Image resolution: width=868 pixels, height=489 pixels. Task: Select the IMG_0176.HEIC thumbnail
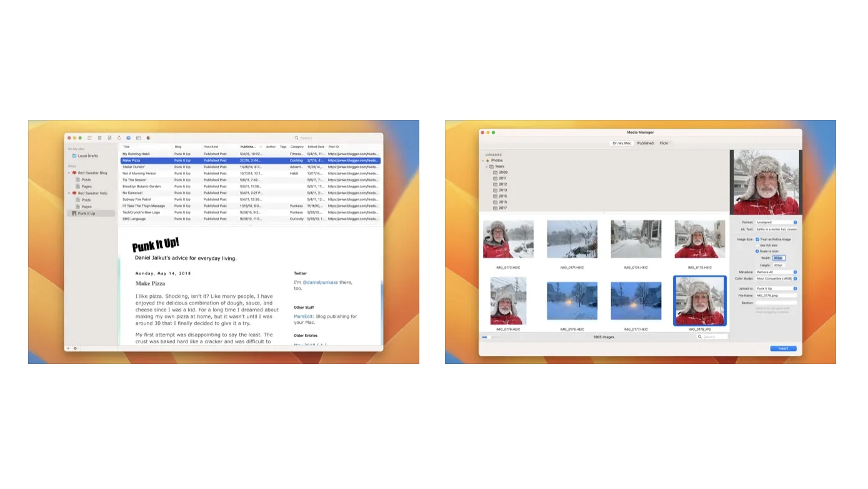click(508, 301)
